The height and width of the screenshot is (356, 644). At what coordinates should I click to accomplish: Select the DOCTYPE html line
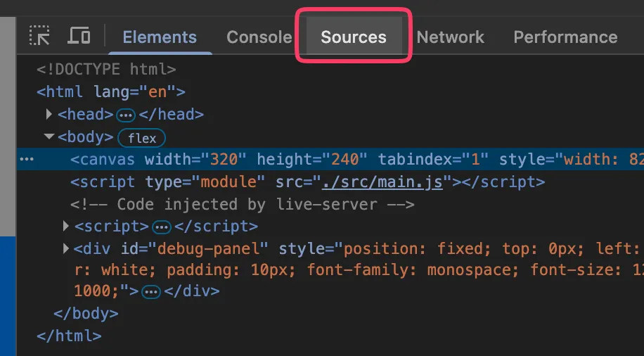coord(105,69)
